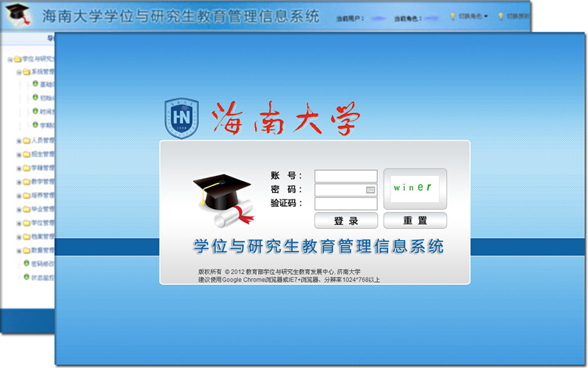Click the 切换角色 lightbulb icon
The width and height of the screenshot is (588, 368).
click(x=453, y=16)
